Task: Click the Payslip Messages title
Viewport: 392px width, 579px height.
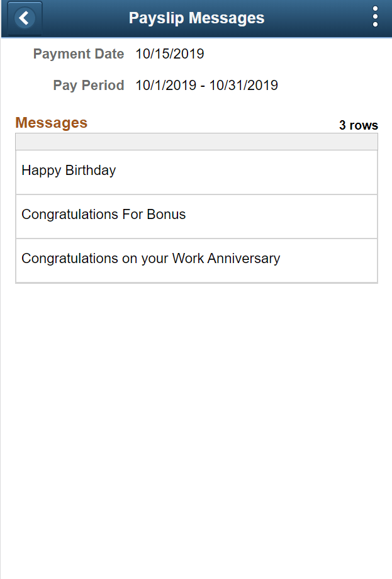Action: tap(196, 18)
